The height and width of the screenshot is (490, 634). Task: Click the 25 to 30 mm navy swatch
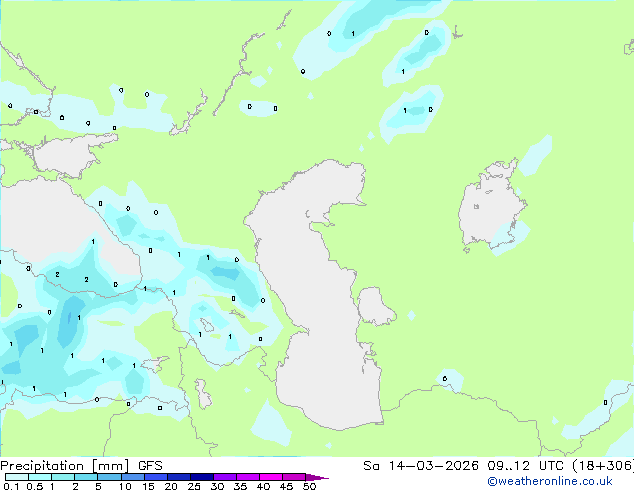click(x=201, y=477)
